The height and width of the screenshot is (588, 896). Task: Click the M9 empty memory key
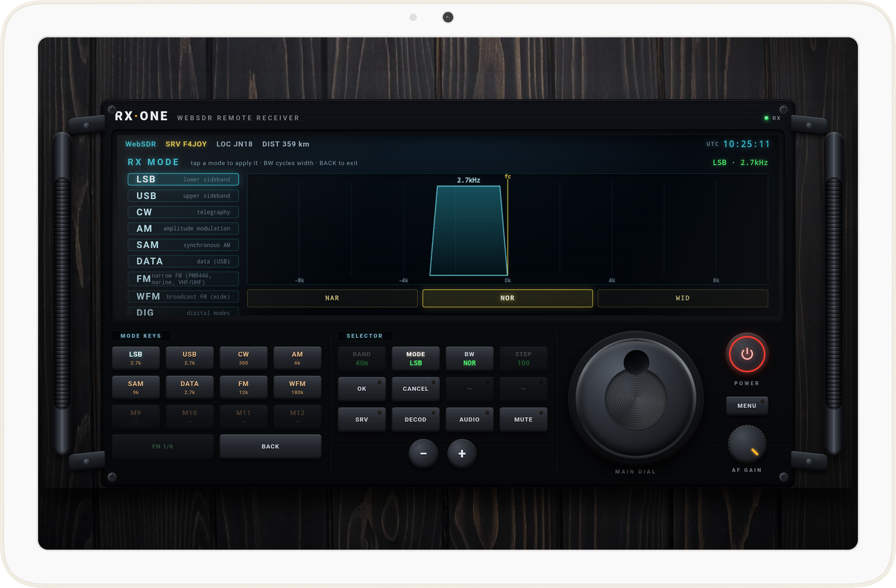(136, 416)
